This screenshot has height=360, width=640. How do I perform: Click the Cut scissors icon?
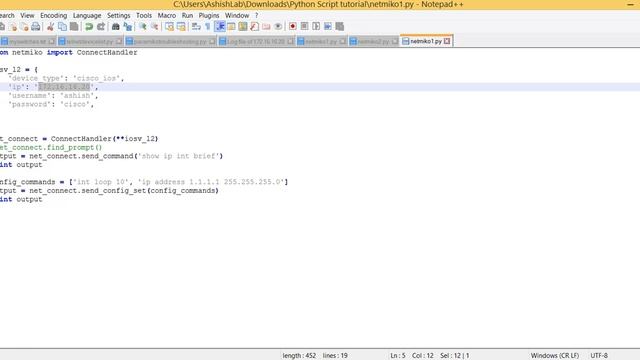coord(50,27)
